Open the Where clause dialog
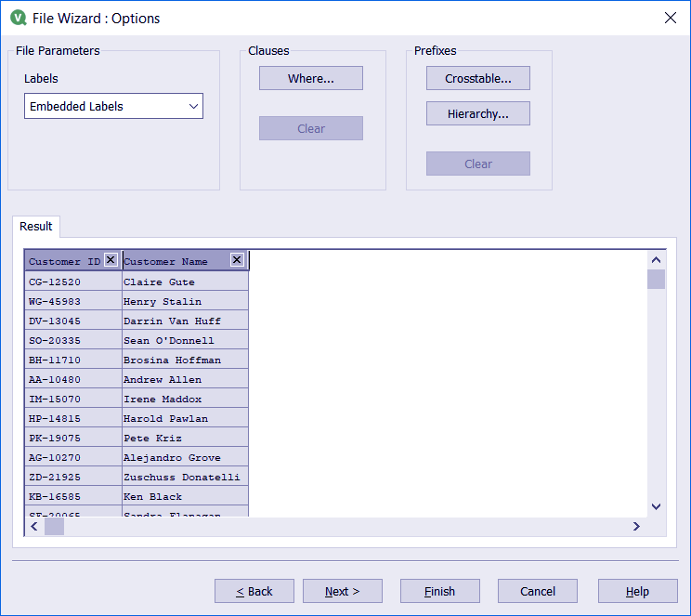 (311, 78)
